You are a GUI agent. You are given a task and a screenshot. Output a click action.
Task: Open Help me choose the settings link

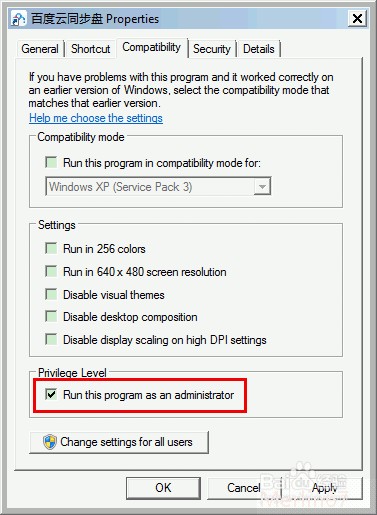click(96, 118)
